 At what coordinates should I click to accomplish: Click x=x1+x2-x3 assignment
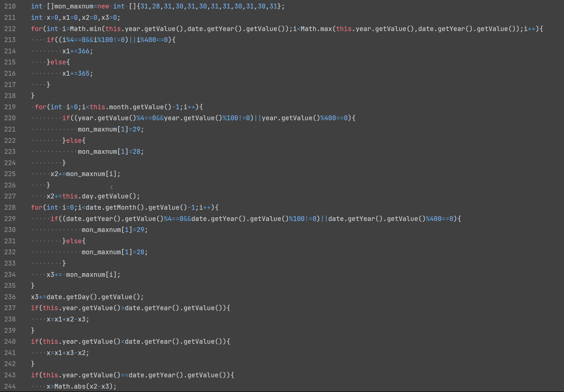(x=68, y=319)
